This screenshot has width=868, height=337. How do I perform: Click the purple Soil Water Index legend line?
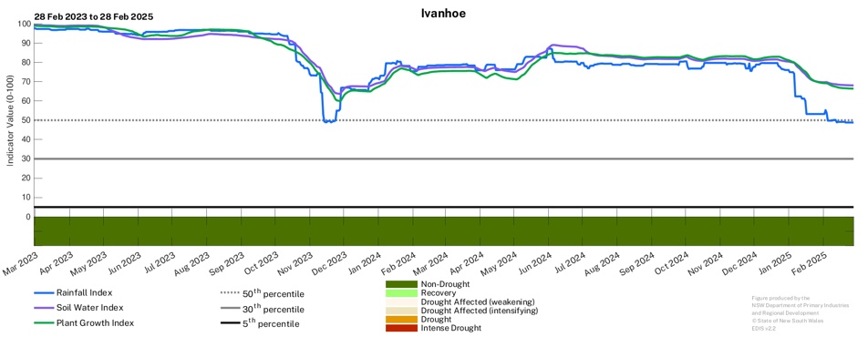[x=43, y=308]
